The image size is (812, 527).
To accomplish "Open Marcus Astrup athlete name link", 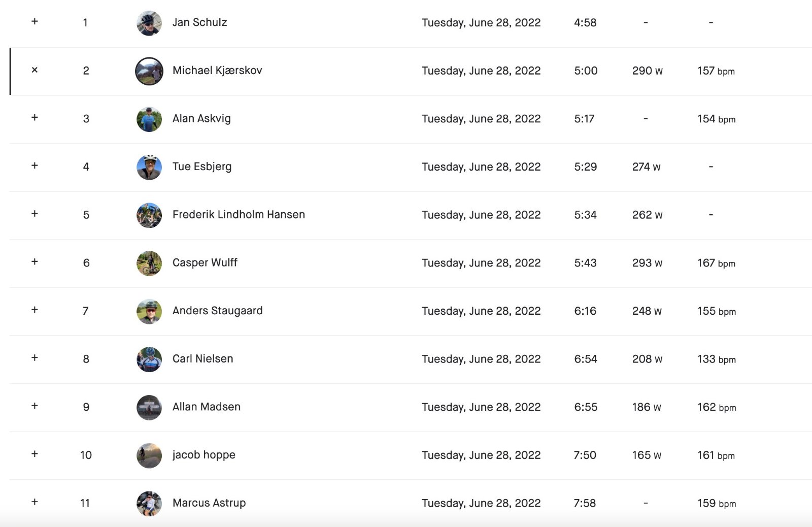I will [x=209, y=503].
